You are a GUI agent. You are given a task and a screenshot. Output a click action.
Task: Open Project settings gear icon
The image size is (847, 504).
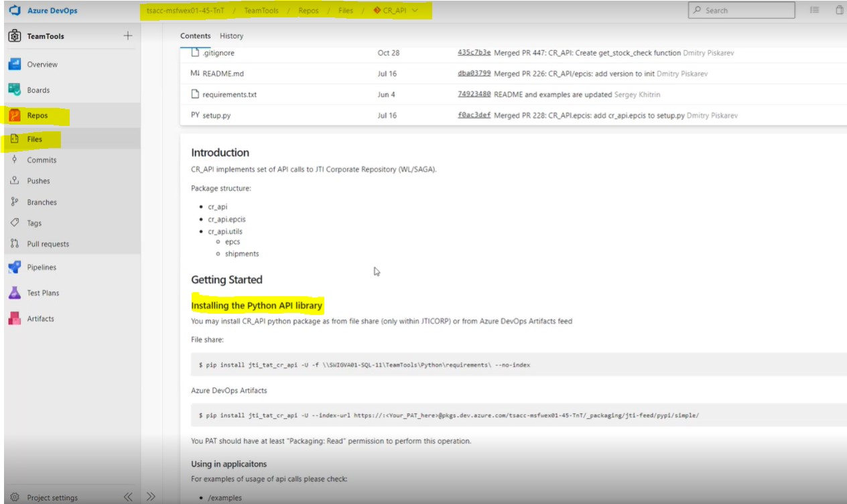tap(15, 497)
